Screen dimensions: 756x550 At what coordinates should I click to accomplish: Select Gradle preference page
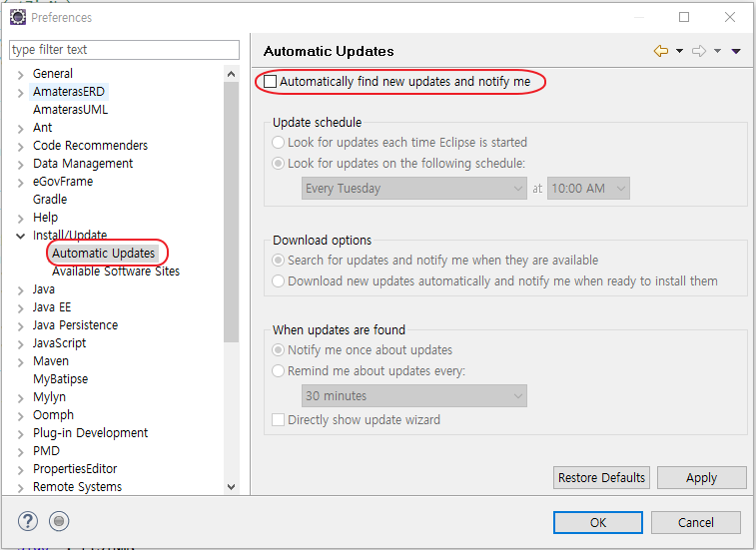pyautogui.click(x=50, y=199)
